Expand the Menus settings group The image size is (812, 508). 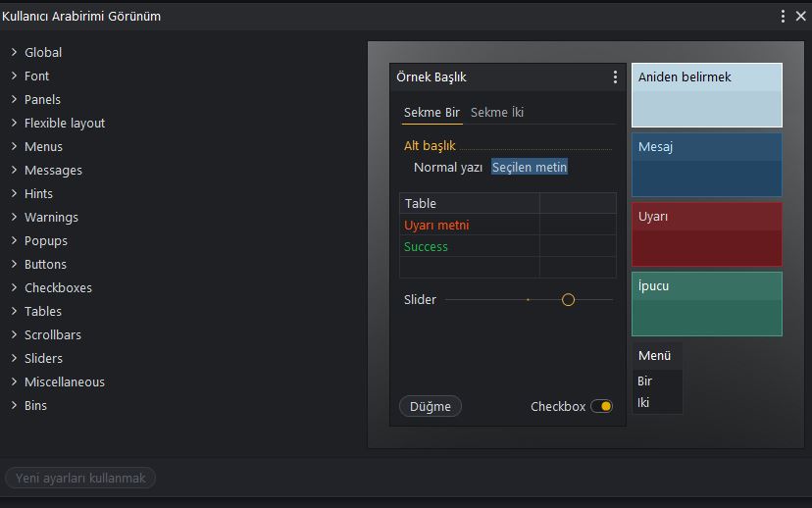pyautogui.click(x=14, y=146)
